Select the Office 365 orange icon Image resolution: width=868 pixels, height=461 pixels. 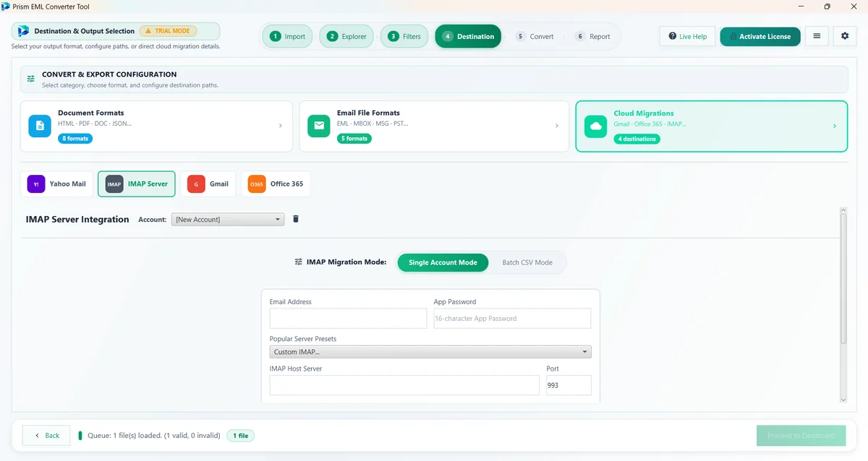[x=257, y=184]
